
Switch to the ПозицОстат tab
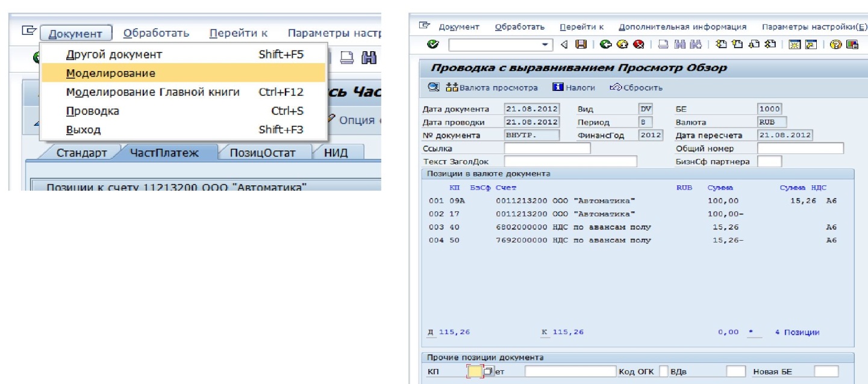(262, 152)
